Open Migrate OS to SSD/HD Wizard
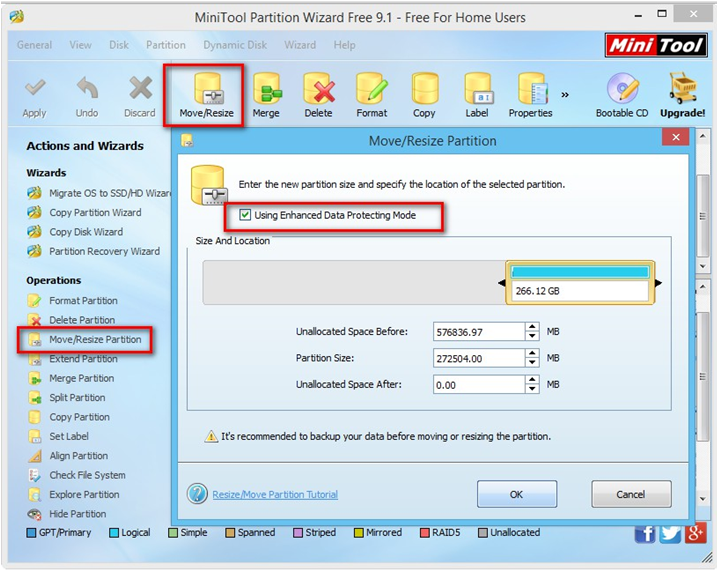Screen dimensions: 717x571 [98, 193]
